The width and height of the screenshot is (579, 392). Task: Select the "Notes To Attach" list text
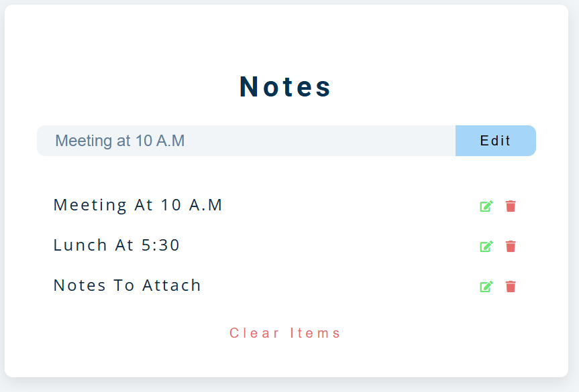point(127,285)
